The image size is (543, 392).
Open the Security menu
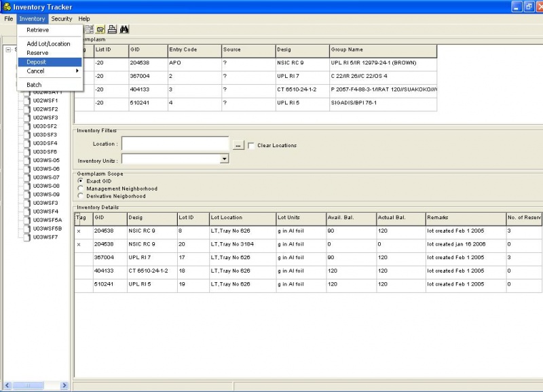tap(62, 19)
